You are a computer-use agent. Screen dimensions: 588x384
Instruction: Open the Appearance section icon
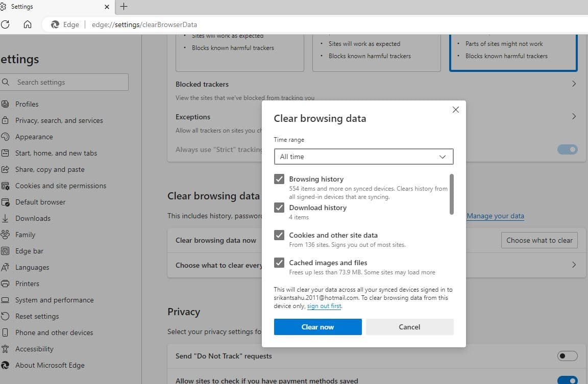(5, 137)
